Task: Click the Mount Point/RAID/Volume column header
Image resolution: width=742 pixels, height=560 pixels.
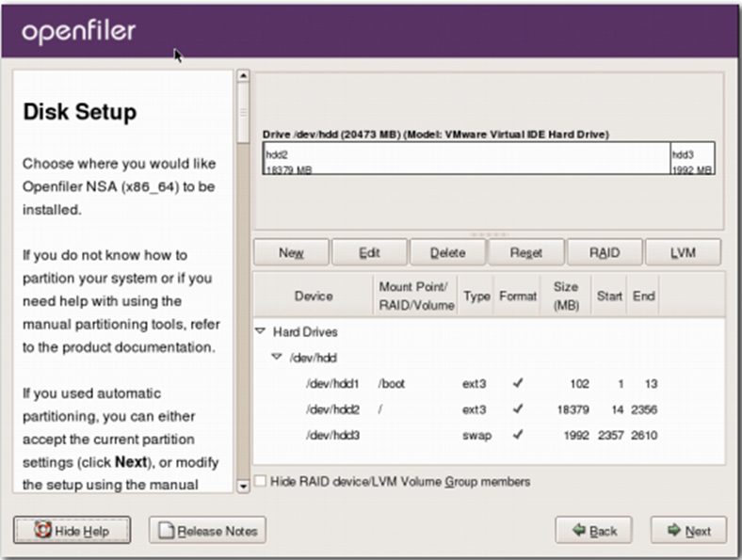Action: tap(416, 296)
